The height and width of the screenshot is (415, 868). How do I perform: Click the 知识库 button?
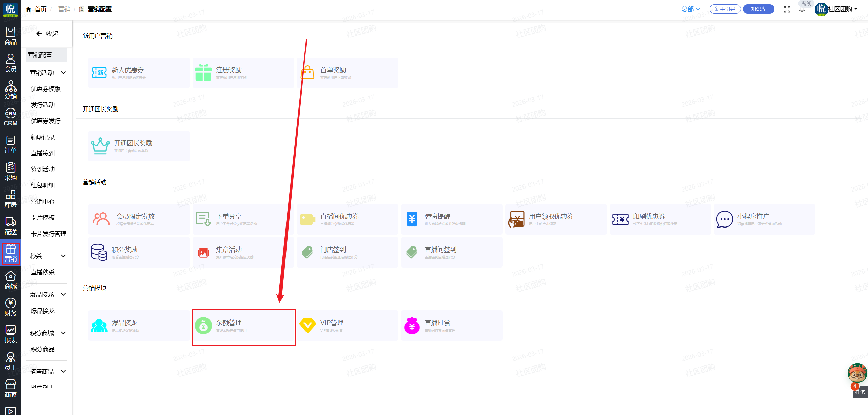(x=758, y=9)
